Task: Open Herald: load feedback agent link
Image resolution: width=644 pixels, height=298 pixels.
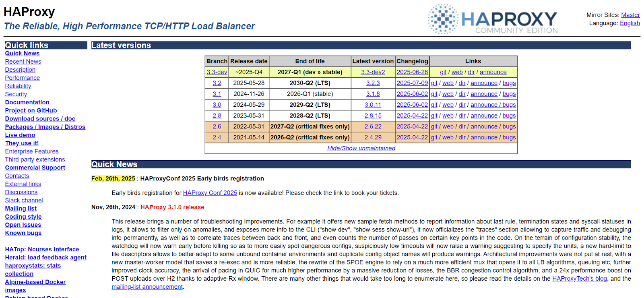Action: click(x=45, y=257)
